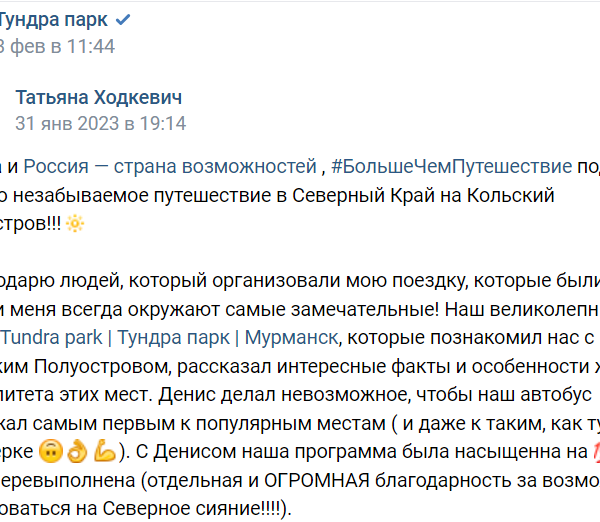600x522 pixels.
Task: Open Татьяна Ходкевич's profile
Action: click(x=98, y=97)
